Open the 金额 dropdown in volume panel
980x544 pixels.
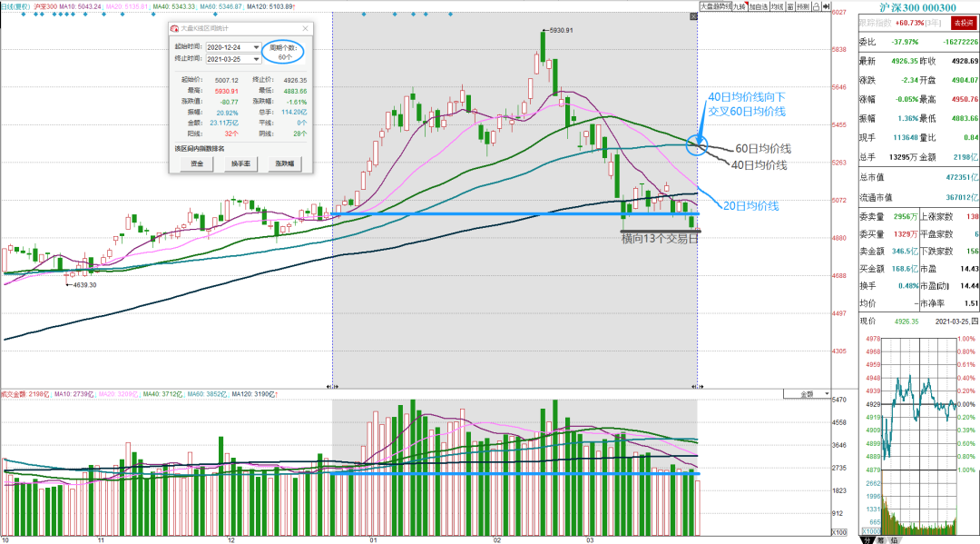(807, 394)
